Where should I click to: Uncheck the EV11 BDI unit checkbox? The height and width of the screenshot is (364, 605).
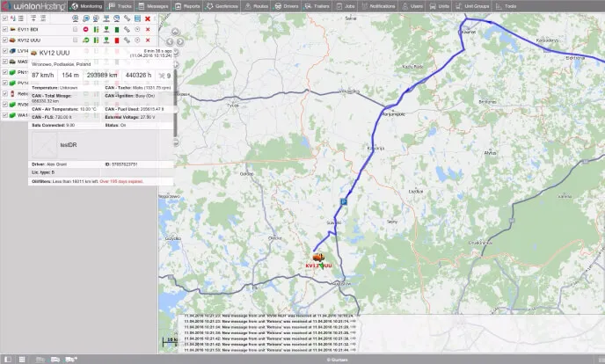[x=5, y=29]
